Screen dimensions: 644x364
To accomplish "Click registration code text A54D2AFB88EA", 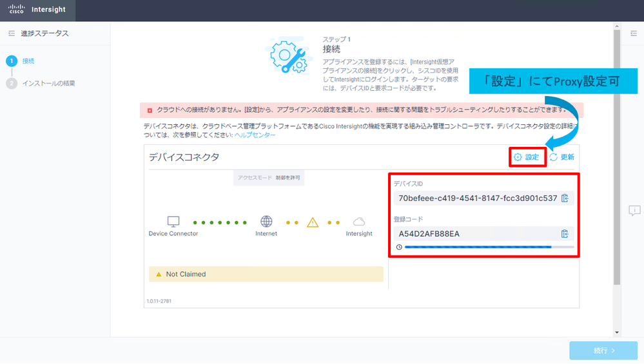I will coord(429,234).
